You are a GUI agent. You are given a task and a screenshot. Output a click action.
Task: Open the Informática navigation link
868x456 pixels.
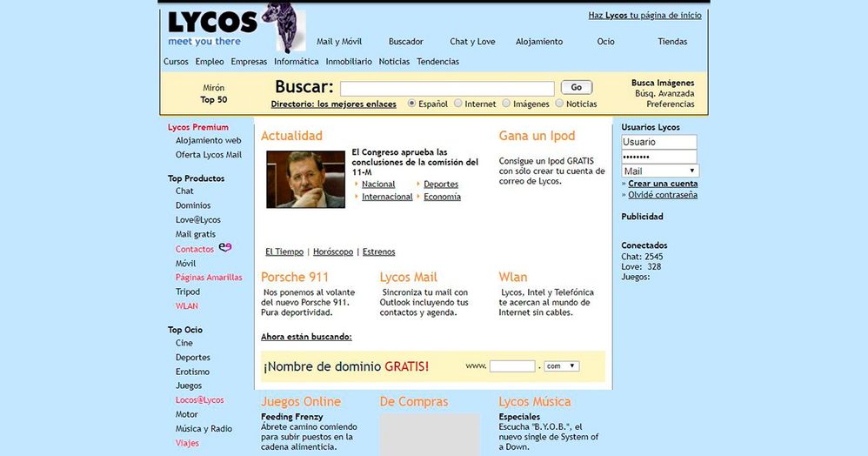[297, 62]
